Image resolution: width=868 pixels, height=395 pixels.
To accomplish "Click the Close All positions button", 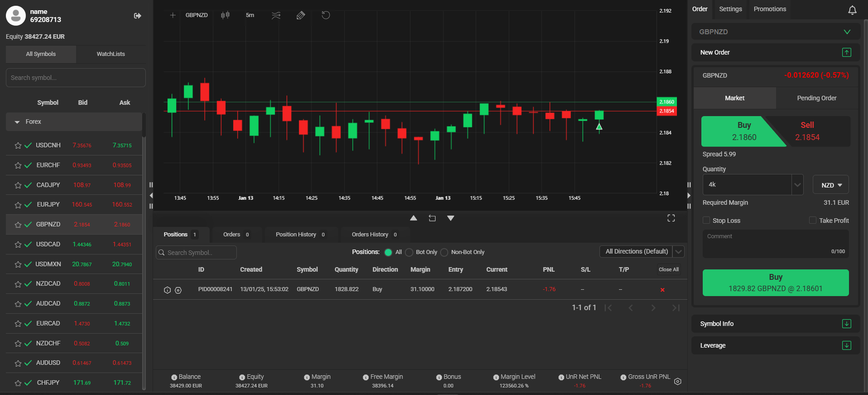I will (x=668, y=269).
